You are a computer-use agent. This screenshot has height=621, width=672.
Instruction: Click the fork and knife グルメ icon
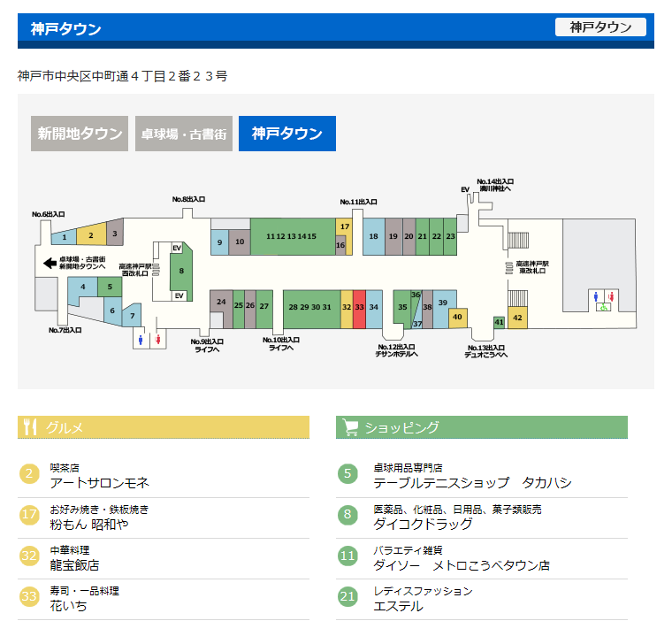point(30,426)
